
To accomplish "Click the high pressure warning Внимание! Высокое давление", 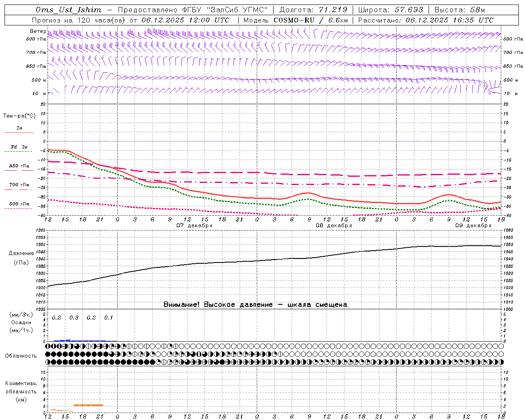I will tap(218, 304).
